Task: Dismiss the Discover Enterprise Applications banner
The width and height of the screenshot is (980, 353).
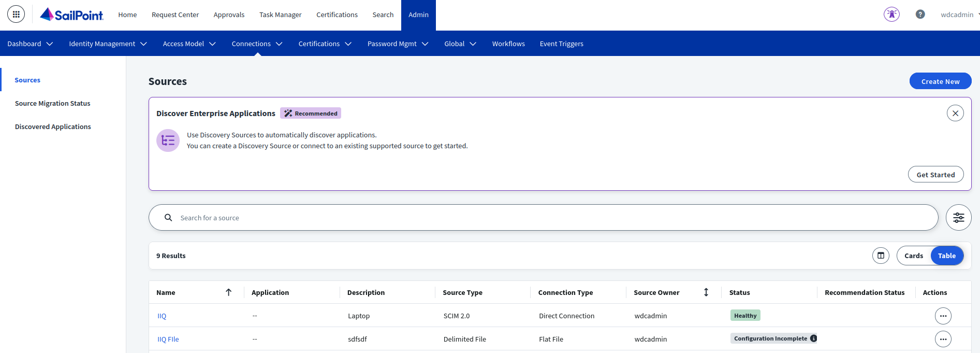Action: pyautogui.click(x=955, y=113)
